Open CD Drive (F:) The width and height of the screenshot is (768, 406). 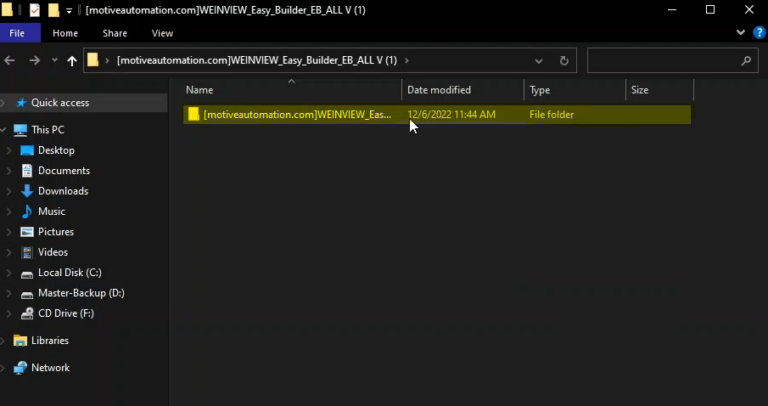[66, 313]
